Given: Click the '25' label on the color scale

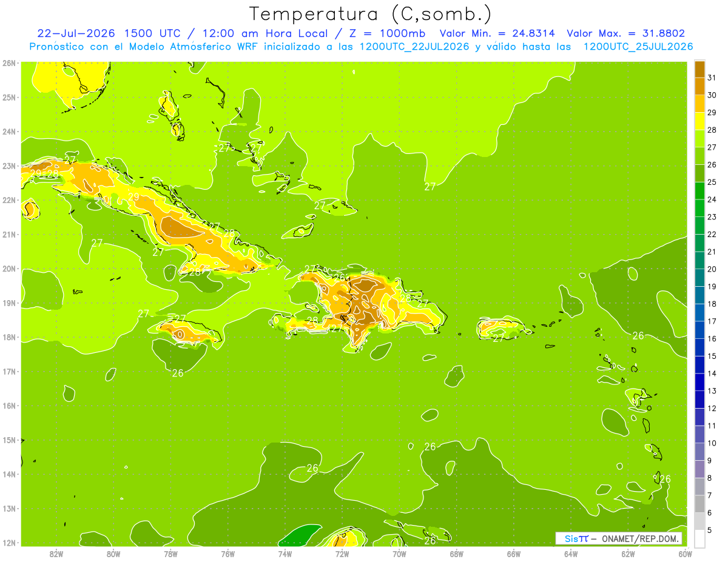Looking at the screenshot, I should click(712, 182).
